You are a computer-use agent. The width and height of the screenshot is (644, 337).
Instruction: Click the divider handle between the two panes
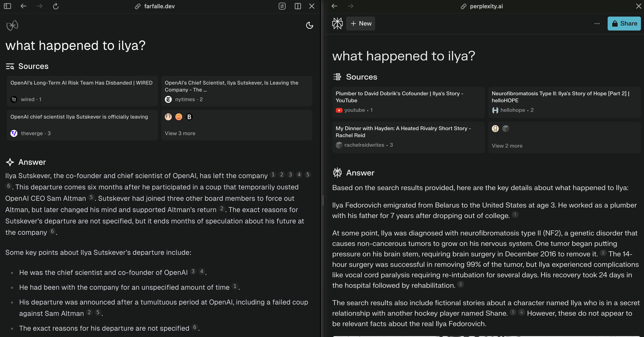coord(323,200)
